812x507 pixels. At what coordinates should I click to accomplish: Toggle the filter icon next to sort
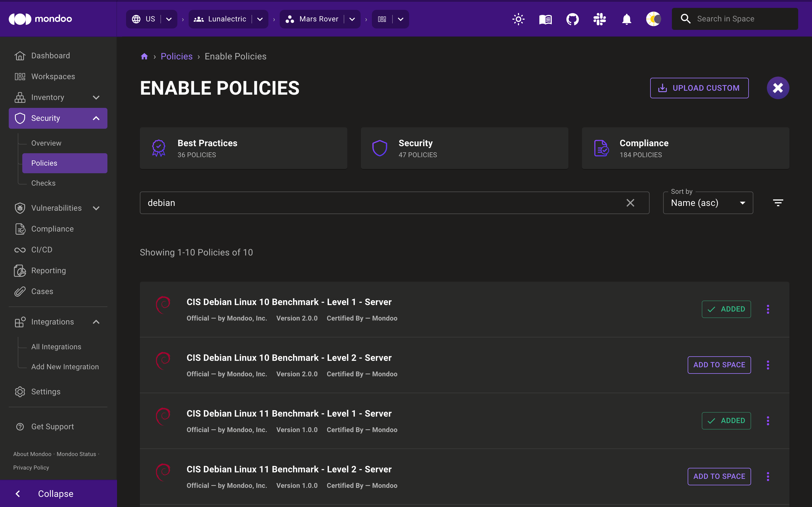(x=778, y=203)
